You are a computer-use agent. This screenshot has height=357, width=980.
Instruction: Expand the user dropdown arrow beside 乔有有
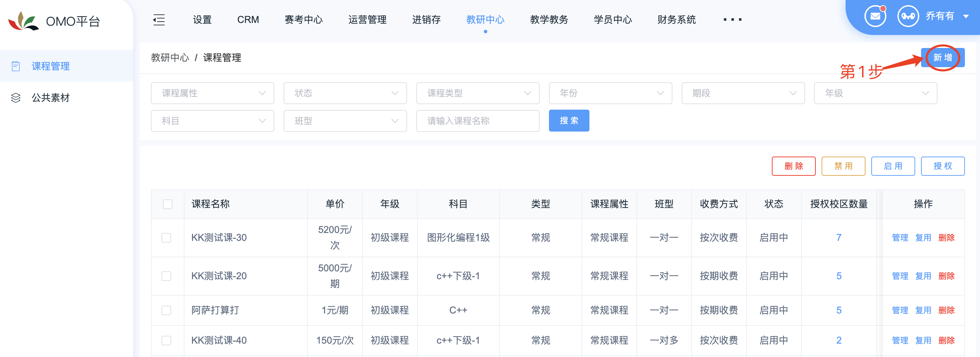[x=966, y=16]
